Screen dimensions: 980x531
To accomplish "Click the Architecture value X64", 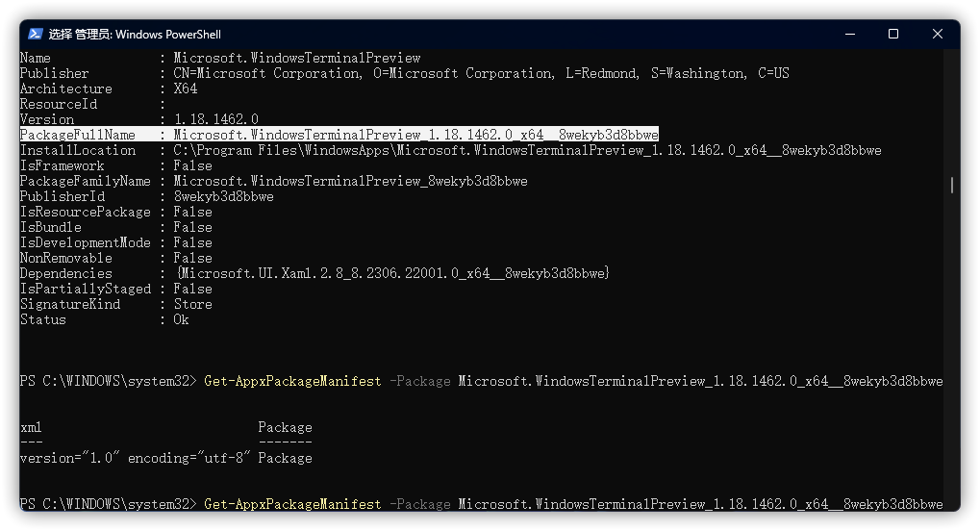I will coord(185,88).
